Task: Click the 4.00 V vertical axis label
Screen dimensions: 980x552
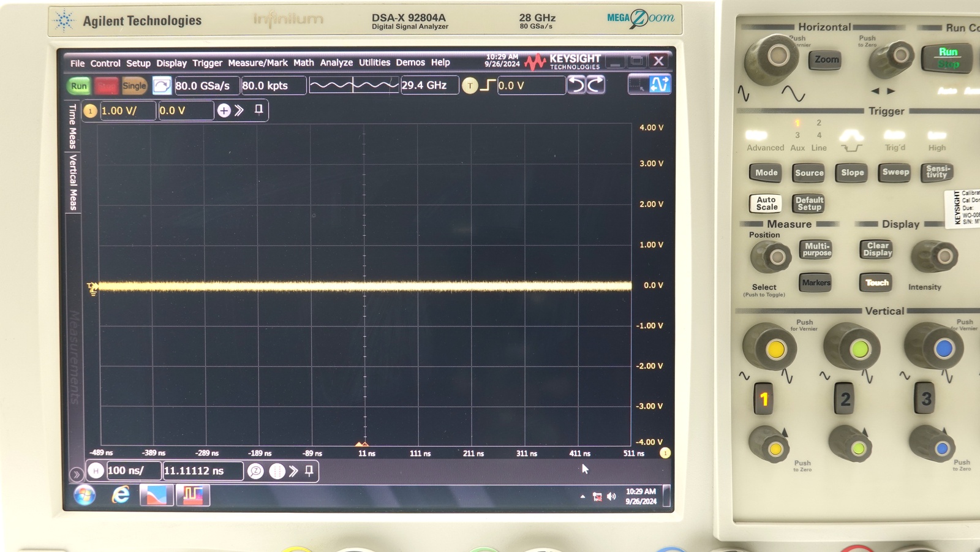Action: [651, 127]
